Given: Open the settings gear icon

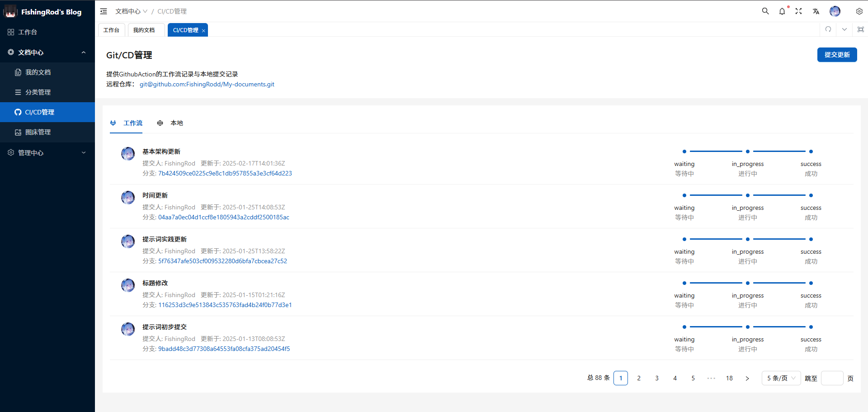Looking at the screenshot, I should 859,11.
